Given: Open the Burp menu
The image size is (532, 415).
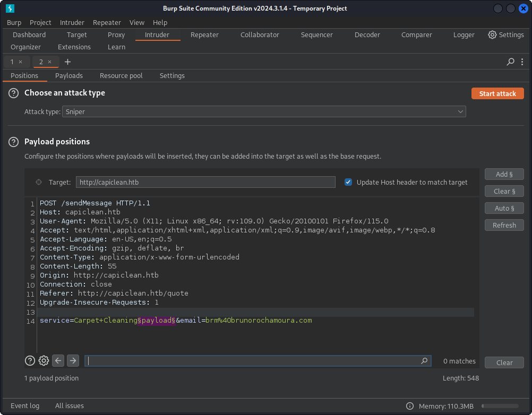Looking at the screenshot, I should point(14,22).
